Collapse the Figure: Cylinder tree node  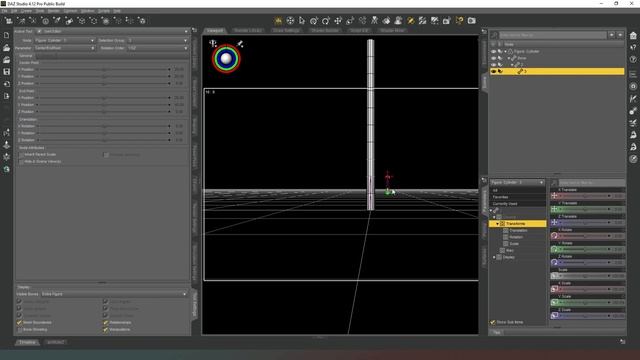click(506, 51)
